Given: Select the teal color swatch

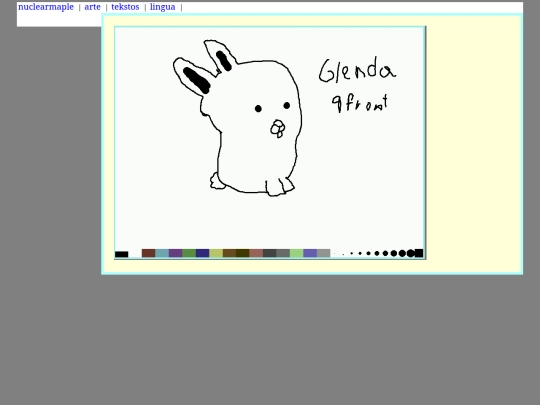Looking at the screenshot, I should 162,253.
